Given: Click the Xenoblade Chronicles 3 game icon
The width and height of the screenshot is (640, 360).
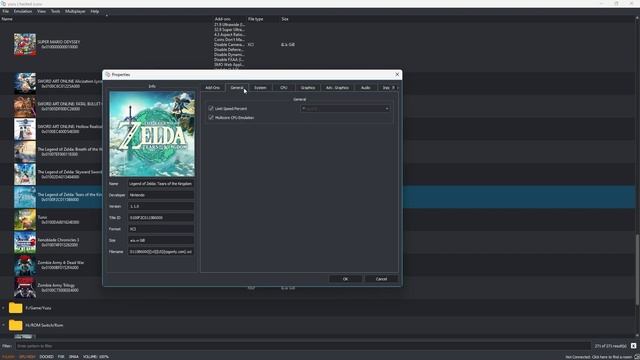Looking at the screenshot, I should [25, 242].
